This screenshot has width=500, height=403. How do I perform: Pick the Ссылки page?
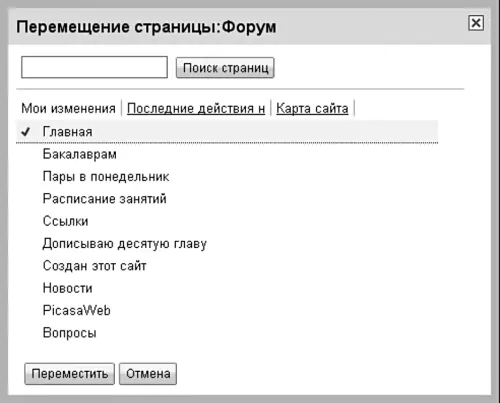click(66, 221)
